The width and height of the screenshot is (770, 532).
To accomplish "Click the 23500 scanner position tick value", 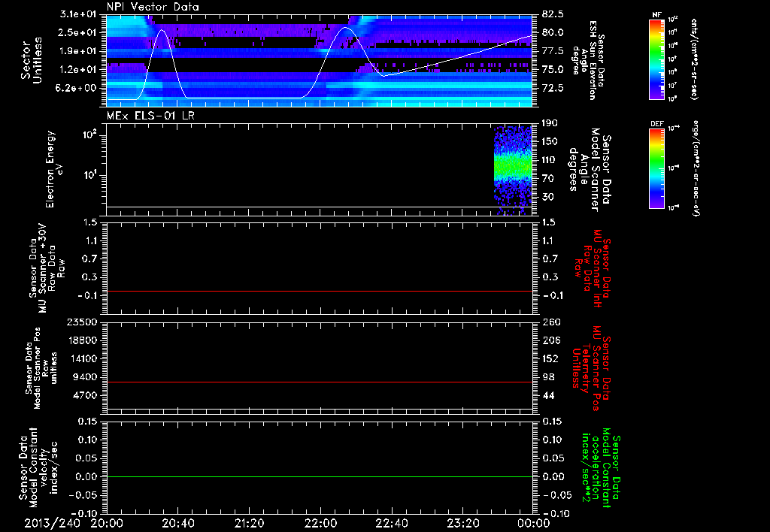I will [x=81, y=322].
